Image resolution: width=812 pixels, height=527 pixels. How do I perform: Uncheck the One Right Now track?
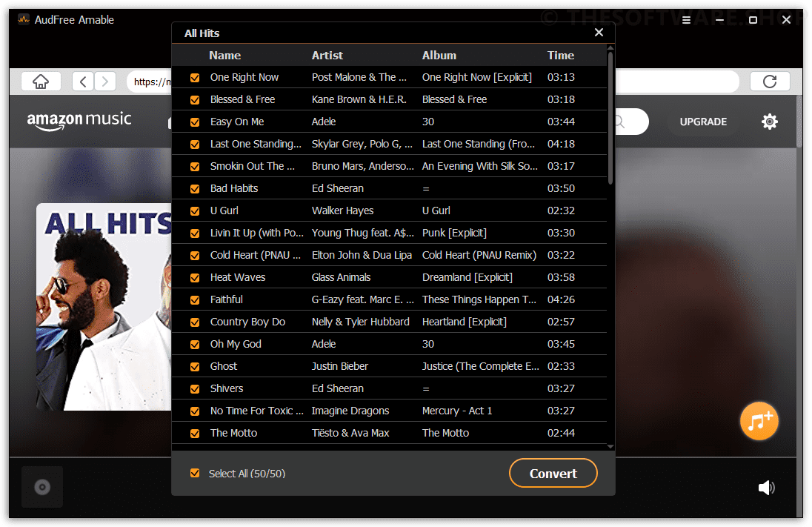(195, 78)
